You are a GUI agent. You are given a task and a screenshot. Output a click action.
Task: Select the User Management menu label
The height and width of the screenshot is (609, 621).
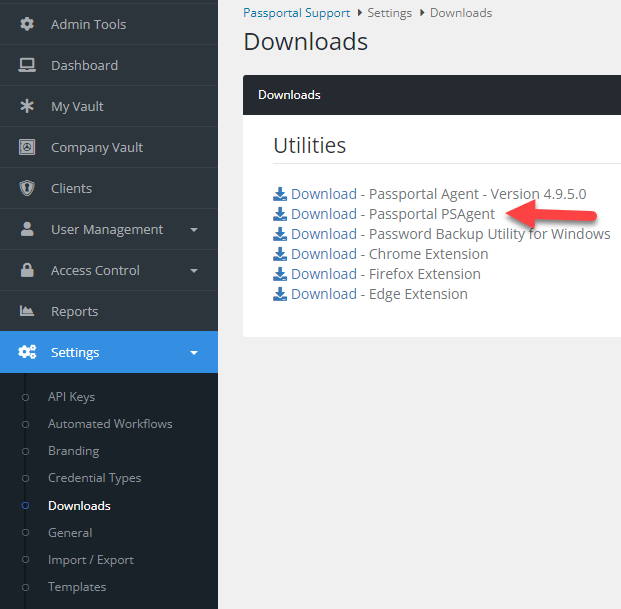pos(107,230)
